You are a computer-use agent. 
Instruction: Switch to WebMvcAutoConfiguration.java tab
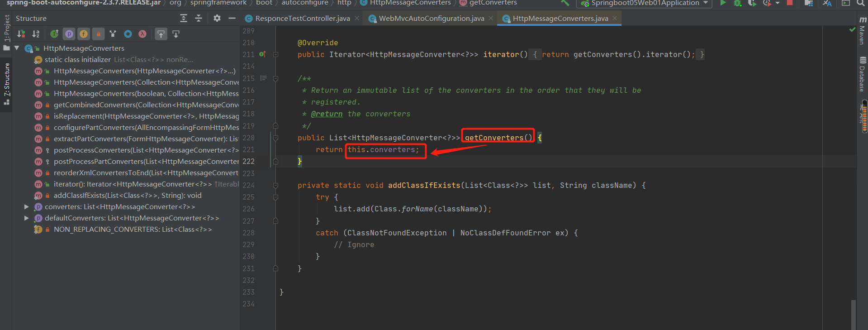432,18
